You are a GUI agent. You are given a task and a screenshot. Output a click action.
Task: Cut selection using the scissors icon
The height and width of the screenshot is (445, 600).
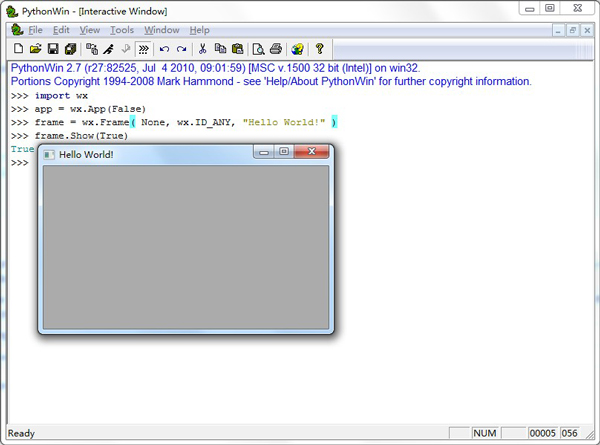[202, 49]
